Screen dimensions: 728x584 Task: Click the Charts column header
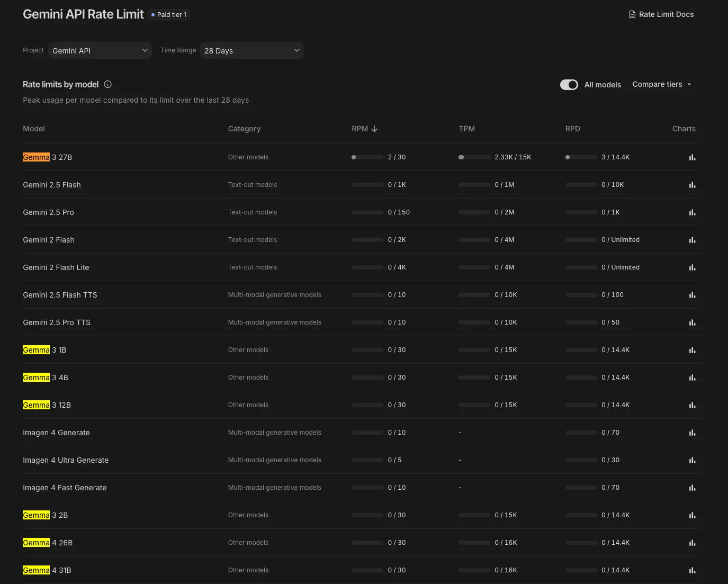coord(684,129)
